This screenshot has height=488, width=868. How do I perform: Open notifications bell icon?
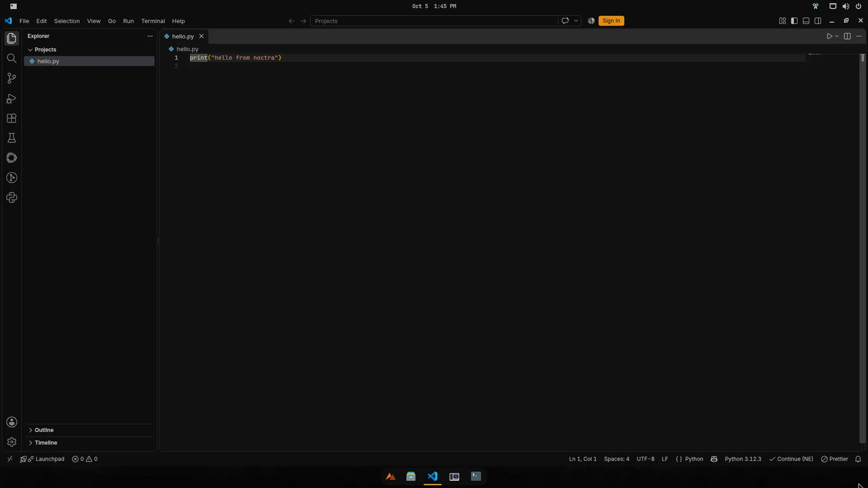tap(858, 459)
